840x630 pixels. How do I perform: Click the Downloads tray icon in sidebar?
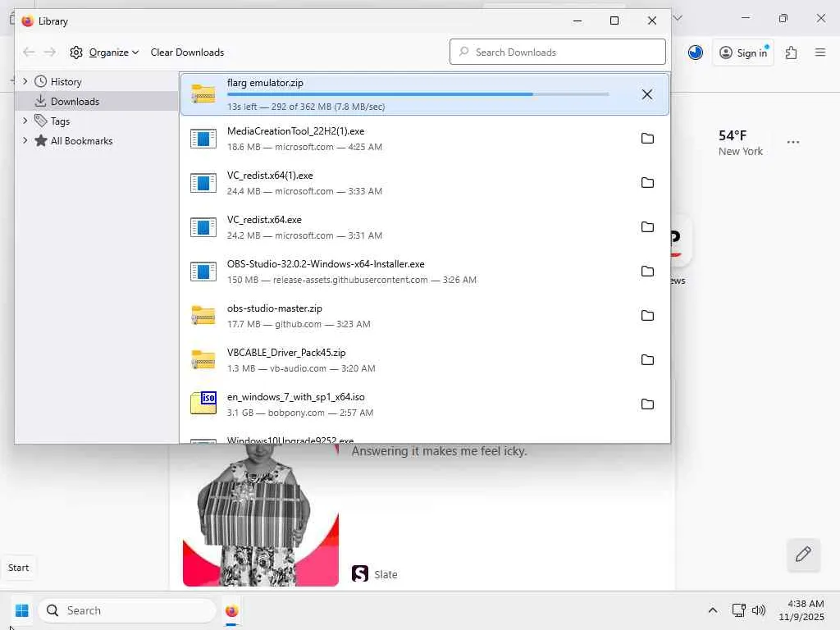coord(40,101)
